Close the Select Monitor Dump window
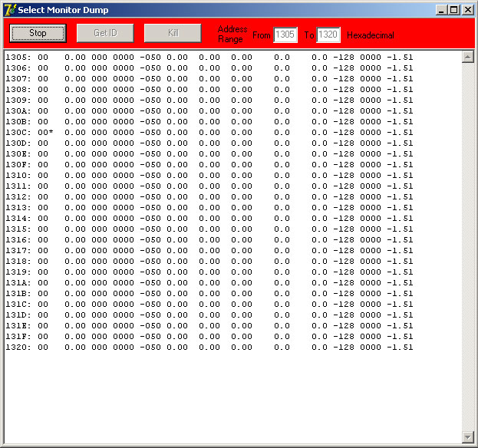 [x=468, y=10]
